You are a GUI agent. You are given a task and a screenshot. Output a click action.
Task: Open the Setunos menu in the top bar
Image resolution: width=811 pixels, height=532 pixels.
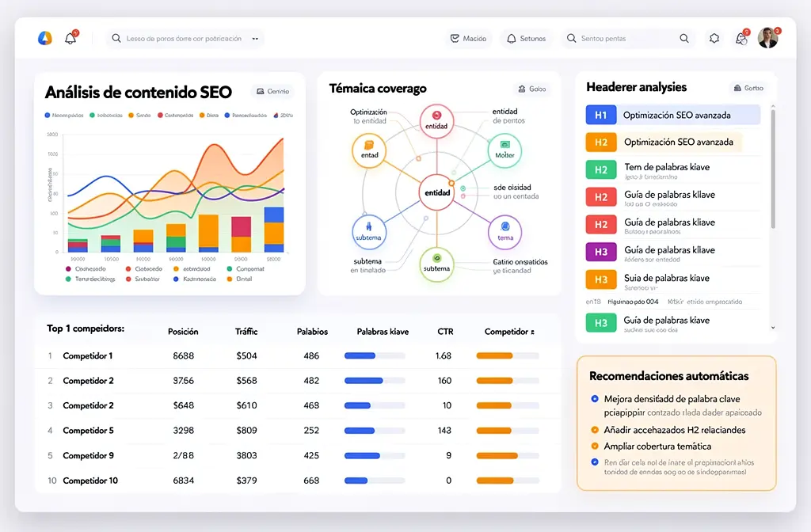pos(525,37)
